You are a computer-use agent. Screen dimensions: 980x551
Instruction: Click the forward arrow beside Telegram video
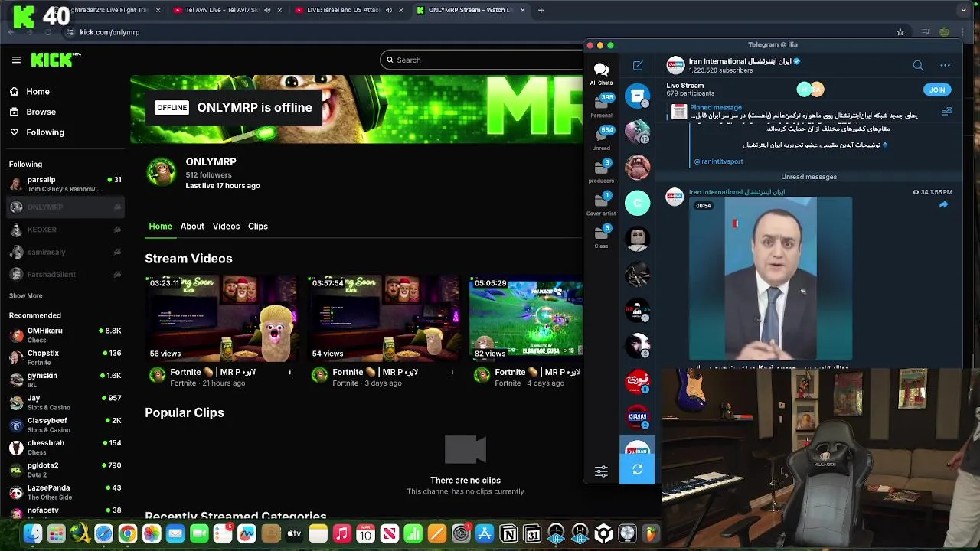coord(943,204)
